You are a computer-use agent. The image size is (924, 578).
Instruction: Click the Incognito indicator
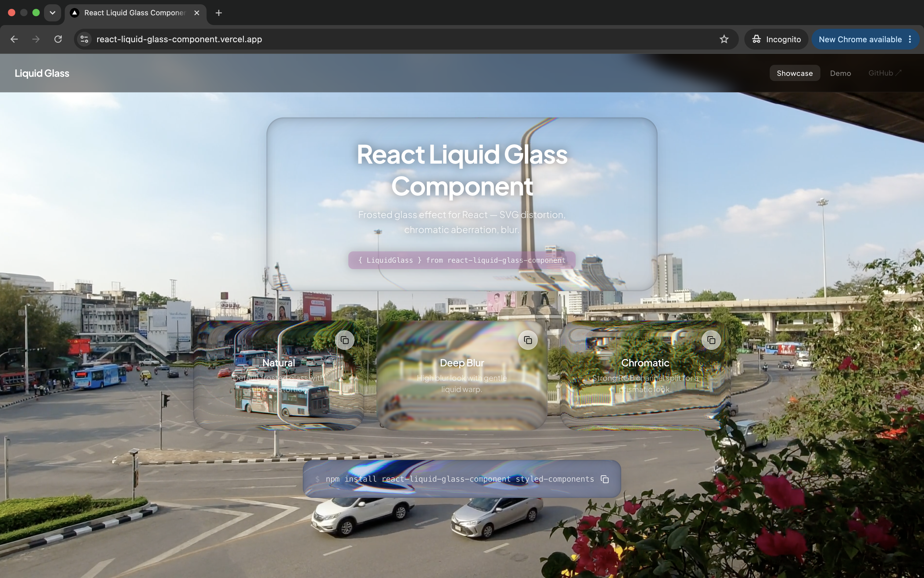click(776, 39)
